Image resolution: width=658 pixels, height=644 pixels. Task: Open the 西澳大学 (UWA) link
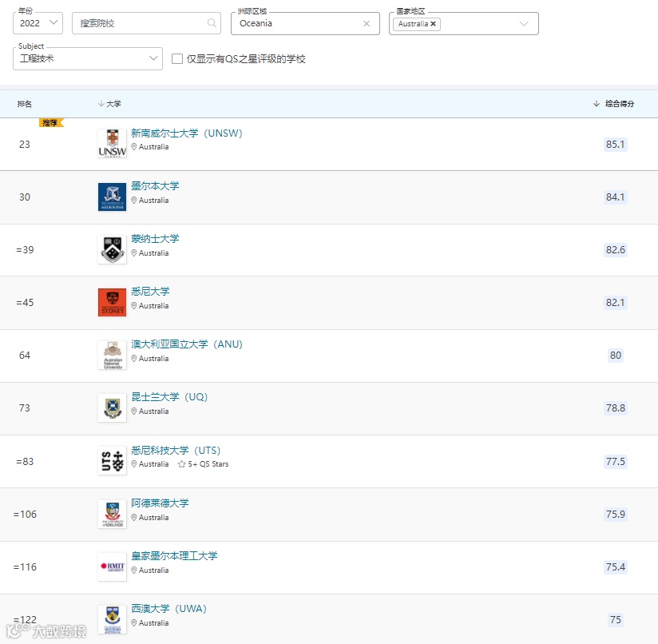click(168, 609)
